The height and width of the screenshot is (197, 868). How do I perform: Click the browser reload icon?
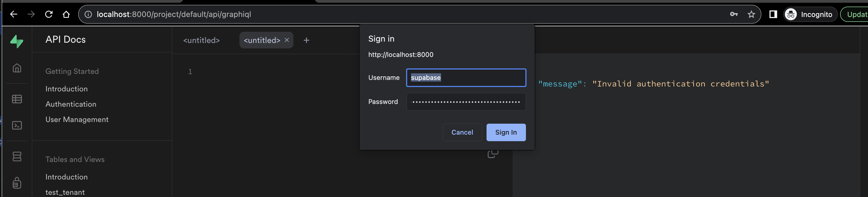pyautogui.click(x=49, y=14)
